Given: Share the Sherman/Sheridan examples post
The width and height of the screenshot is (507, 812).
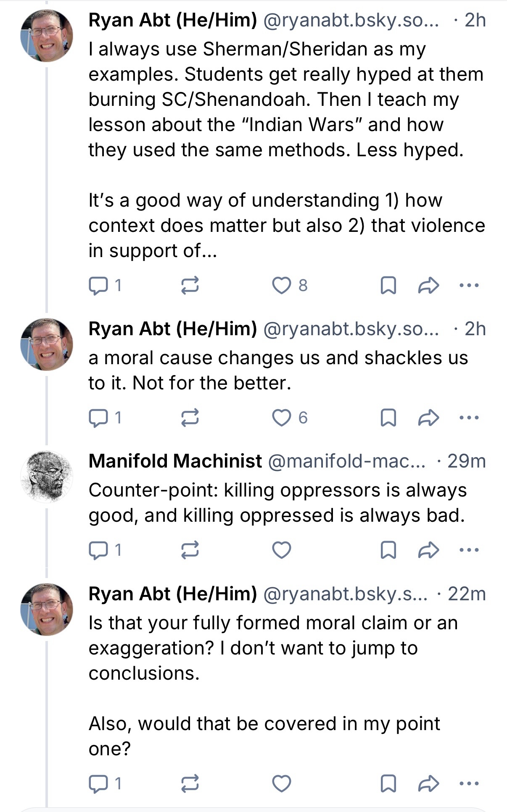Looking at the screenshot, I should pos(428,286).
